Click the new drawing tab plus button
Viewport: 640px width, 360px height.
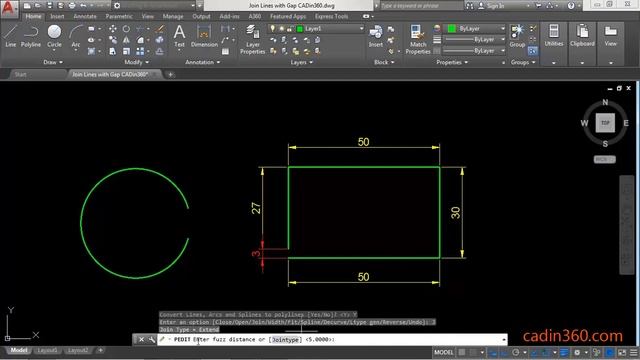pos(170,74)
